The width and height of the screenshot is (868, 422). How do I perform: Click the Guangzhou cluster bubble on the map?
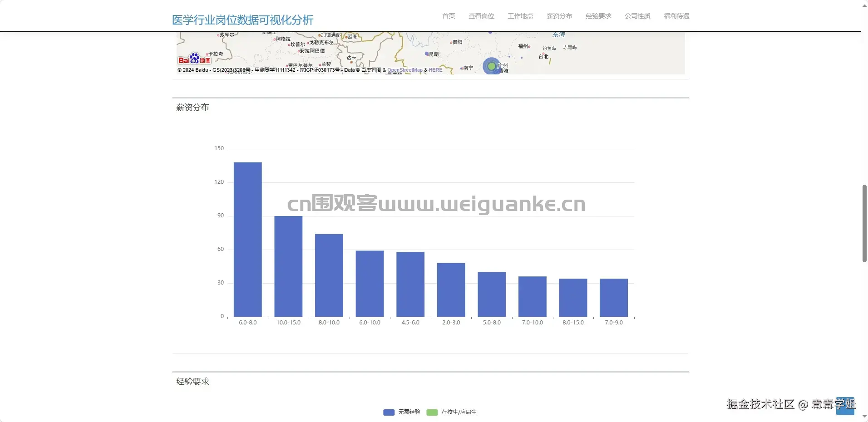click(491, 66)
